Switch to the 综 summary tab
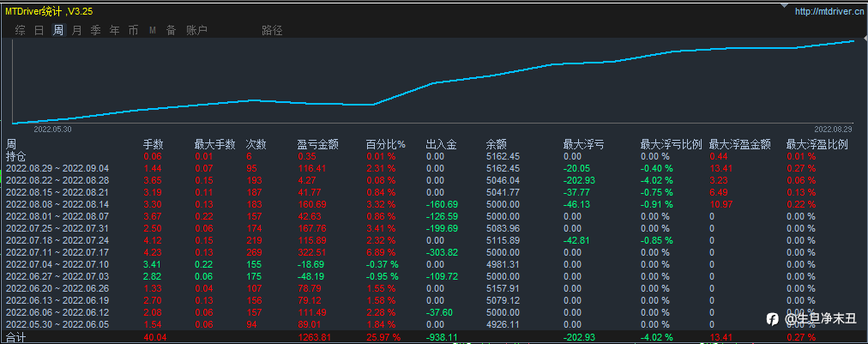Image resolution: width=868 pixels, height=344 pixels. tap(21, 31)
